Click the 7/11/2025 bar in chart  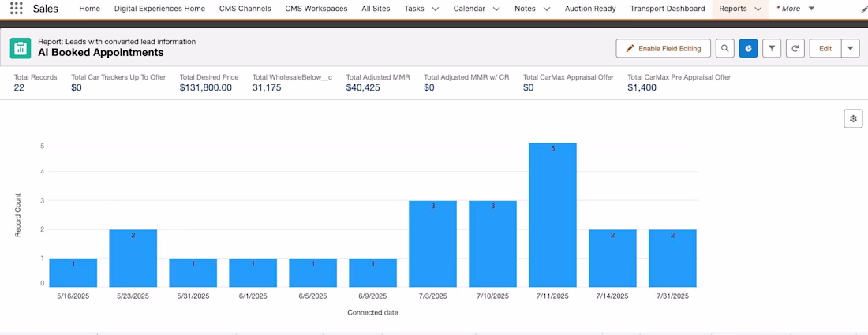click(x=552, y=215)
